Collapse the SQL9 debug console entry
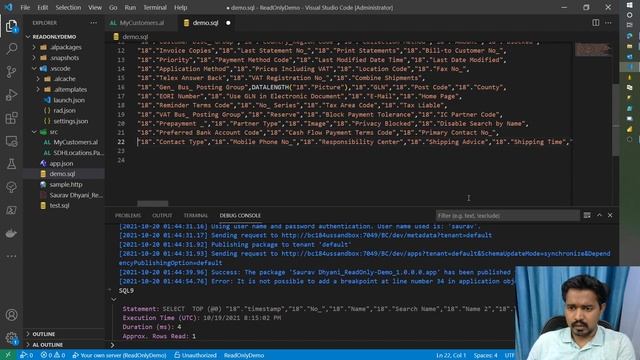The height and width of the screenshot is (360, 640). [x=113, y=299]
